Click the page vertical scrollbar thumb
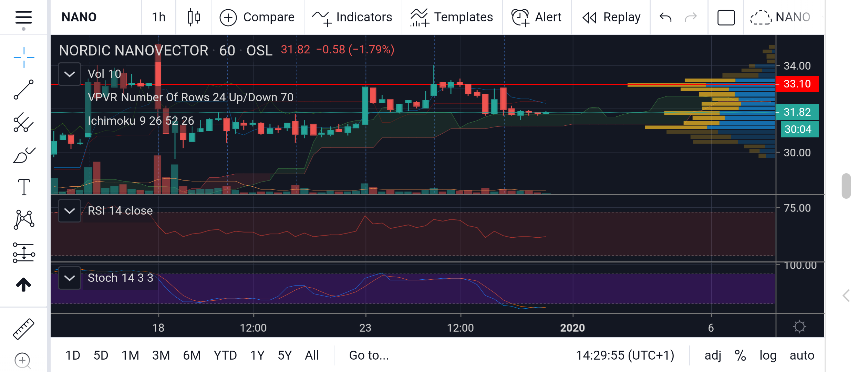The image size is (868, 372). click(846, 186)
